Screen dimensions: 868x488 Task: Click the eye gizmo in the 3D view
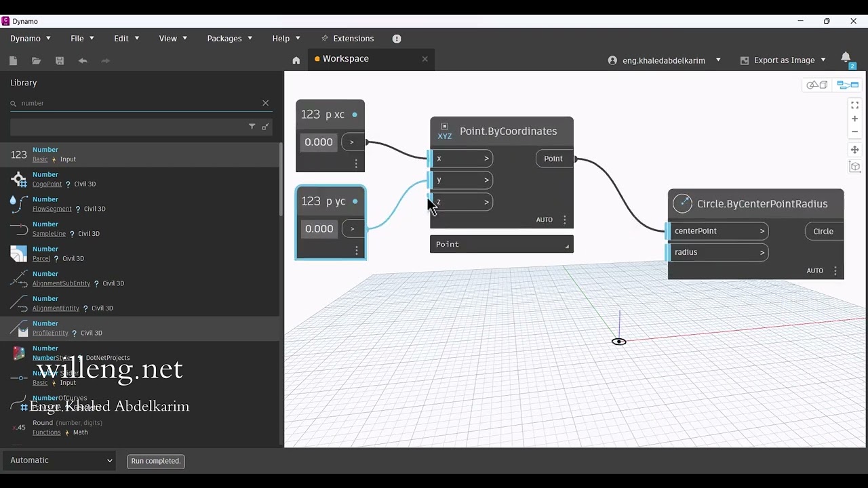[x=618, y=342]
